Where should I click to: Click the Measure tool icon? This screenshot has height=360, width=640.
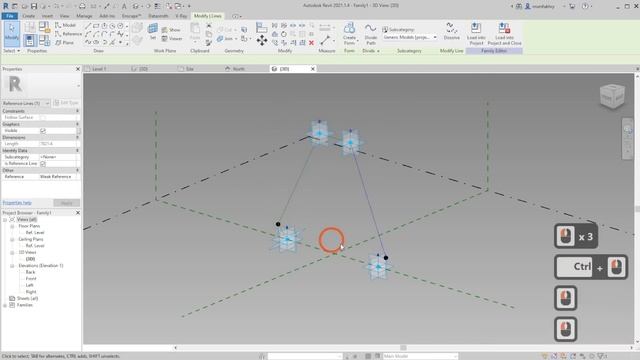click(x=325, y=40)
